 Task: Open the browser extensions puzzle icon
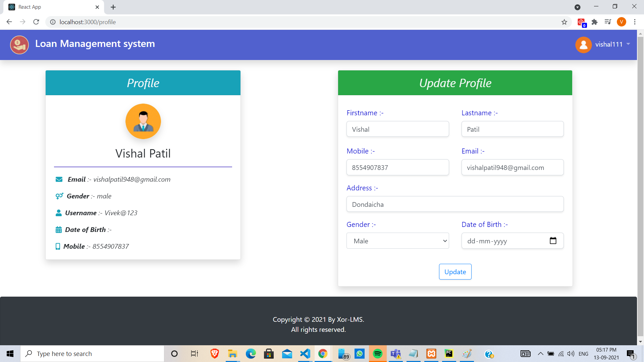coord(594,22)
